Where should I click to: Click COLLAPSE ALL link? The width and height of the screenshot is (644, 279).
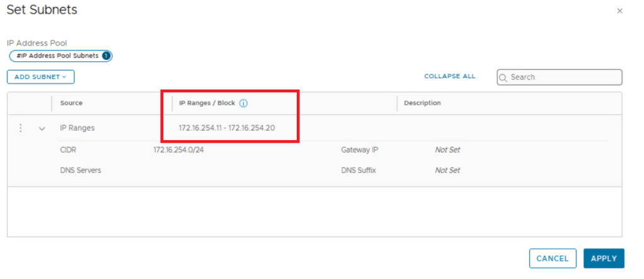point(449,76)
